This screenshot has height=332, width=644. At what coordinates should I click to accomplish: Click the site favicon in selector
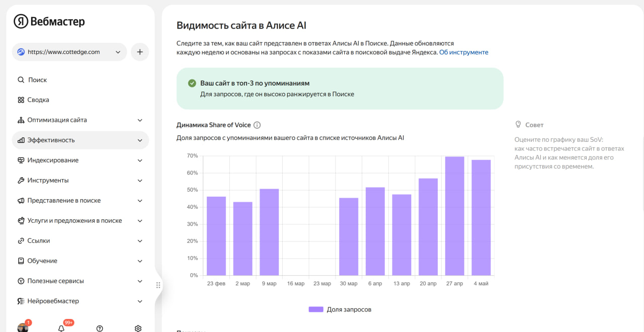coord(21,52)
